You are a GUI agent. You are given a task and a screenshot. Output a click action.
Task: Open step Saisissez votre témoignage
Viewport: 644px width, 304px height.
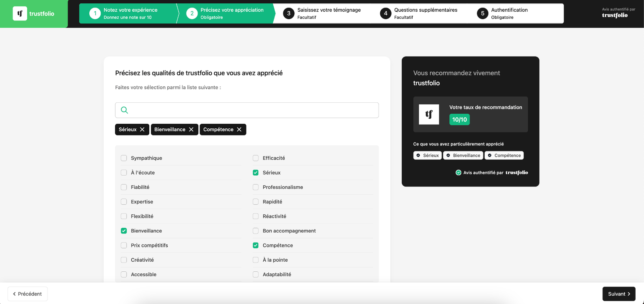323,13
